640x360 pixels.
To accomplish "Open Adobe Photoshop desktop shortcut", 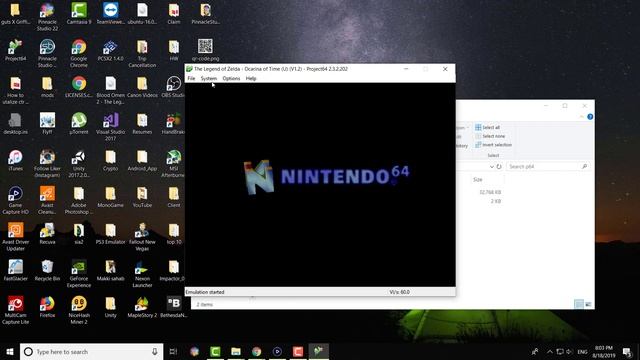I will point(79,200).
